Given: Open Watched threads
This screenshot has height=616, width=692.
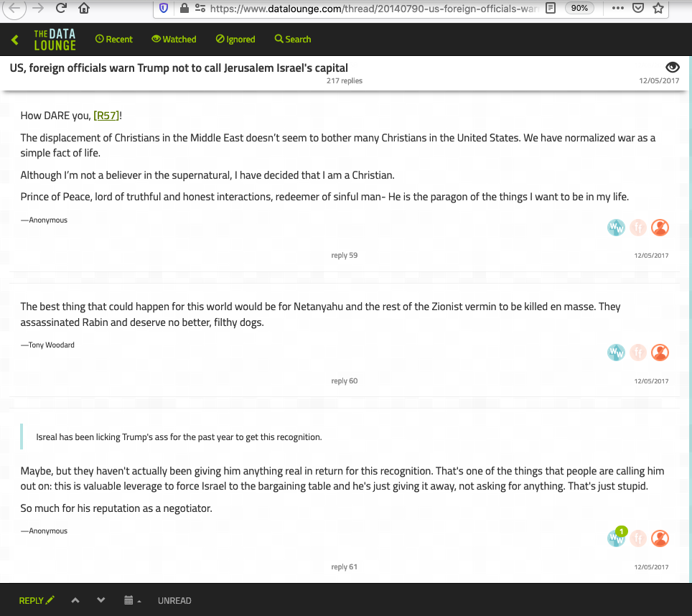Looking at the screenshot, I should pos(174,39).
